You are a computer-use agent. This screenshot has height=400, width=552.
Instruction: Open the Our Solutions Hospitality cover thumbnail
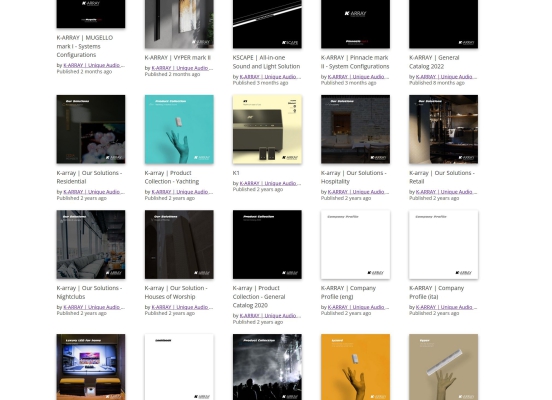[355, 129]
